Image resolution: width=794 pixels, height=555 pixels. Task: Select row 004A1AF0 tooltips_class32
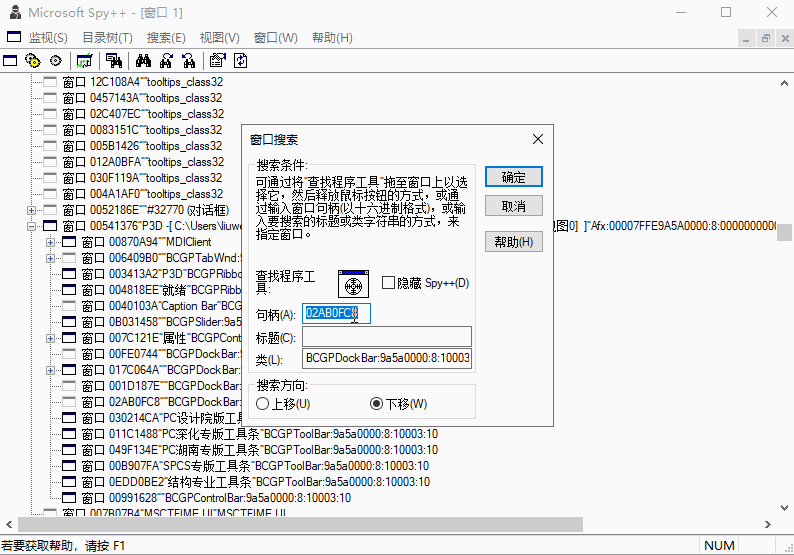143,194
